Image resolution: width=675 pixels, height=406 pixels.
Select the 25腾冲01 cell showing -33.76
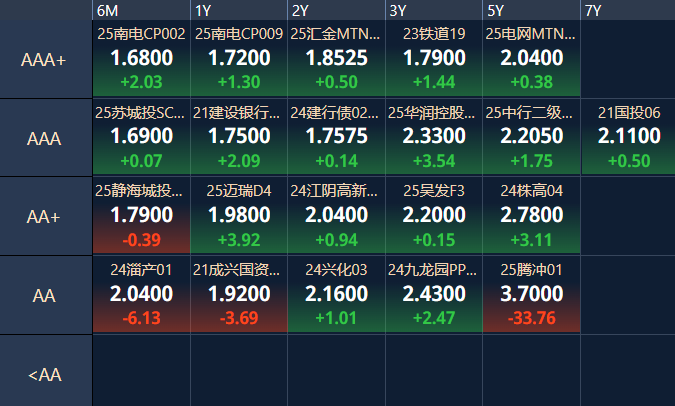point(531,294)
